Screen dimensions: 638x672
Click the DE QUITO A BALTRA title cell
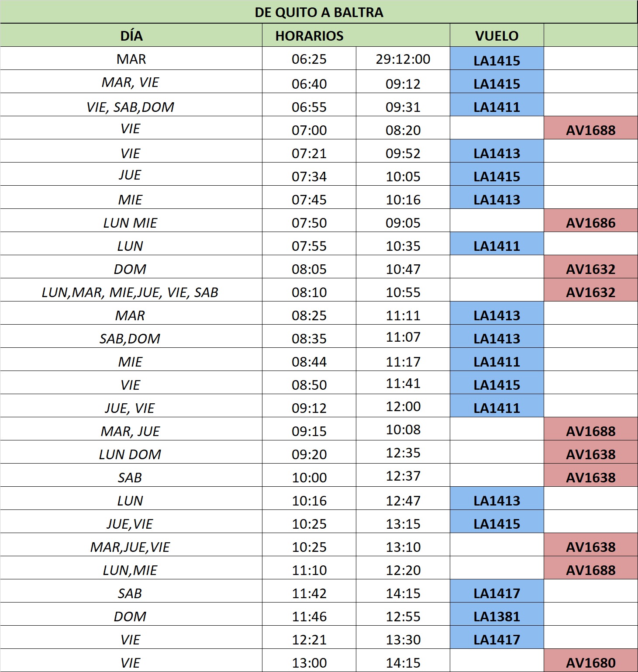[319, 12]
